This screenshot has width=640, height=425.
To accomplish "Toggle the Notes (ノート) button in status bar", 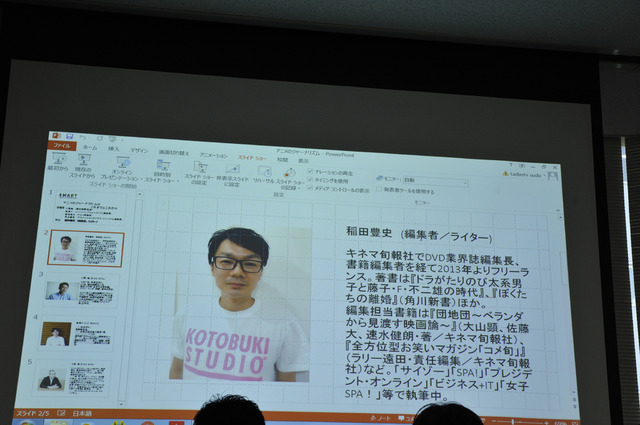I will coord(380,418).
